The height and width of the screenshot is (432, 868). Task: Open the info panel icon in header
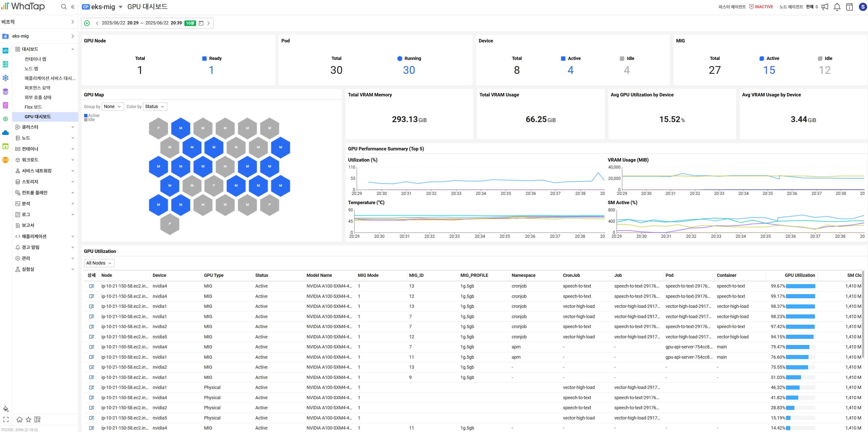pyautogui.click(x=850, y=7)
